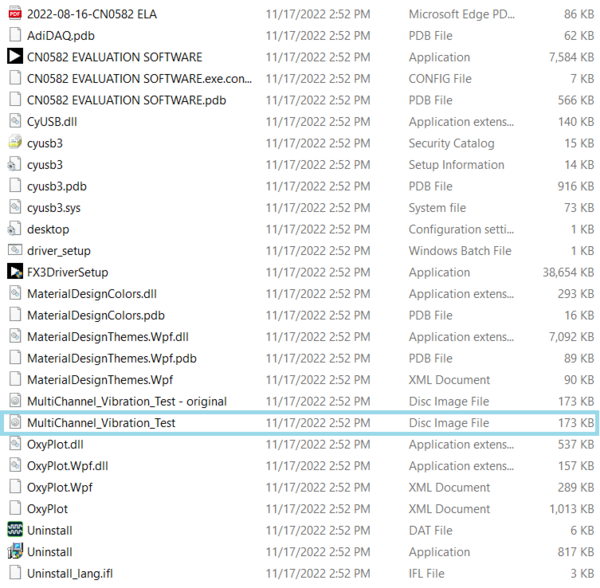The image size is (600, 588).
Task: Click the disc icon of the selected MultiChannel_Vibration_Test row
Action: pyautogui.click(x=15, y=423)
